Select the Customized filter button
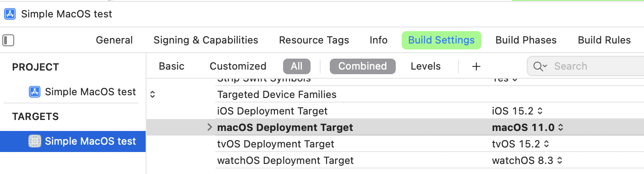Image resolution: width=644 pixels, height=174 pixels. (238, 66)
